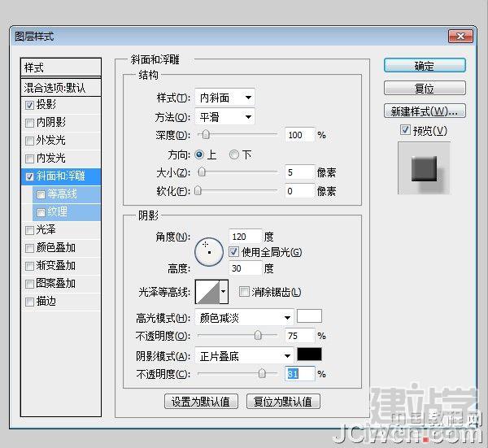The height and width of the screenshot is (448, 488).
Task: Select direction 上 radio button
Action: [x=199, y=154]
